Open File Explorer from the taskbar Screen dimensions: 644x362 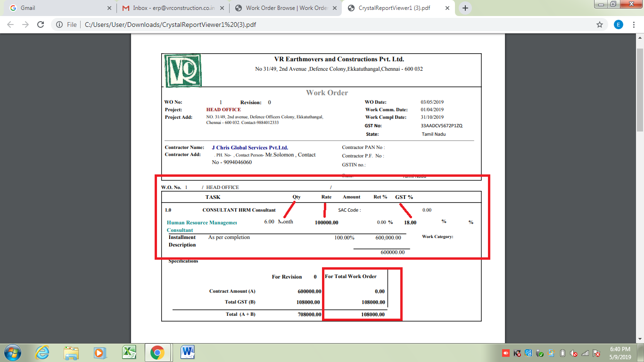coord(71,353)
